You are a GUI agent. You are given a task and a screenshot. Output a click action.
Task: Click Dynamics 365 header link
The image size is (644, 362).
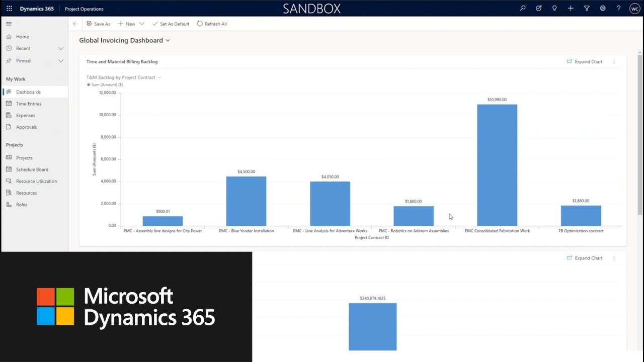click(x=37, y=9)
